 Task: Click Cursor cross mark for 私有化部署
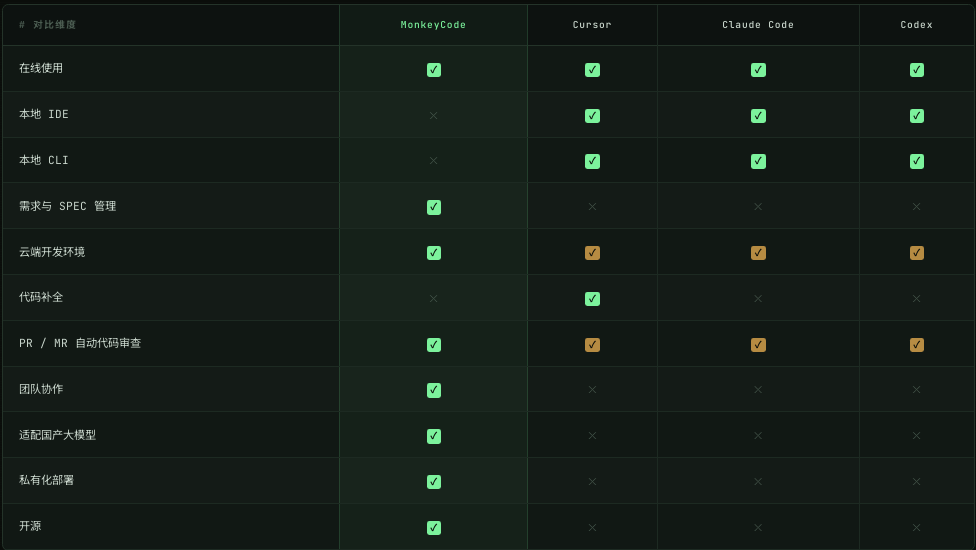coord(592,482)
